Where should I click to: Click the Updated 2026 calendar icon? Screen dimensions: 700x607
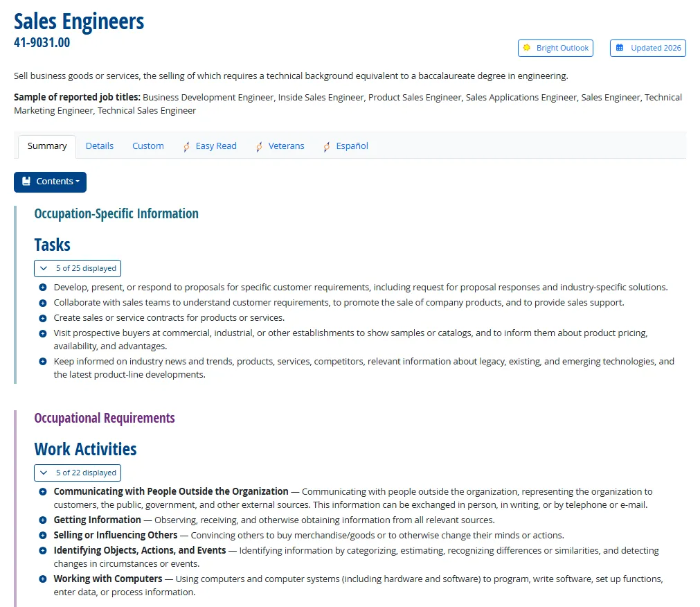click(x=620, y=48)
